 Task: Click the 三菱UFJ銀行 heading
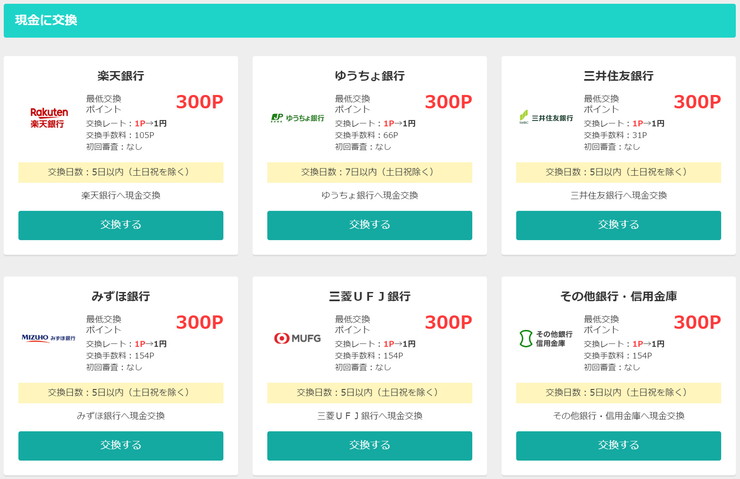tap(370, 296)
